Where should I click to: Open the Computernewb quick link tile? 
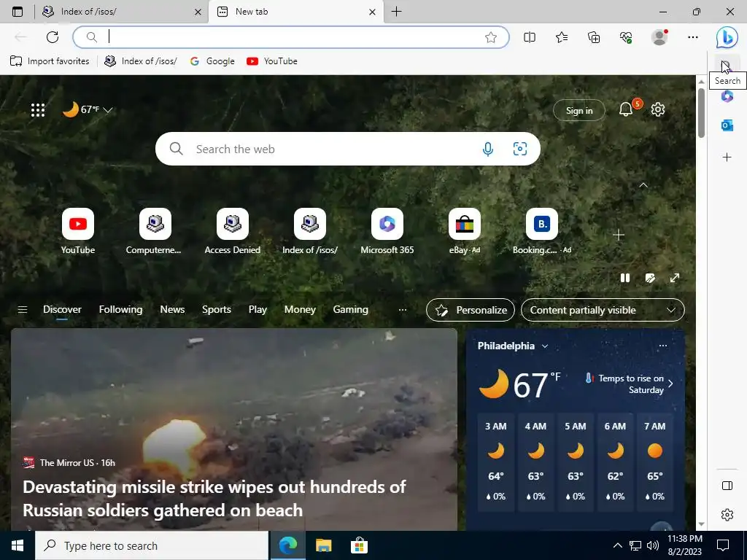pyautogui.click(x=155, y=231)
